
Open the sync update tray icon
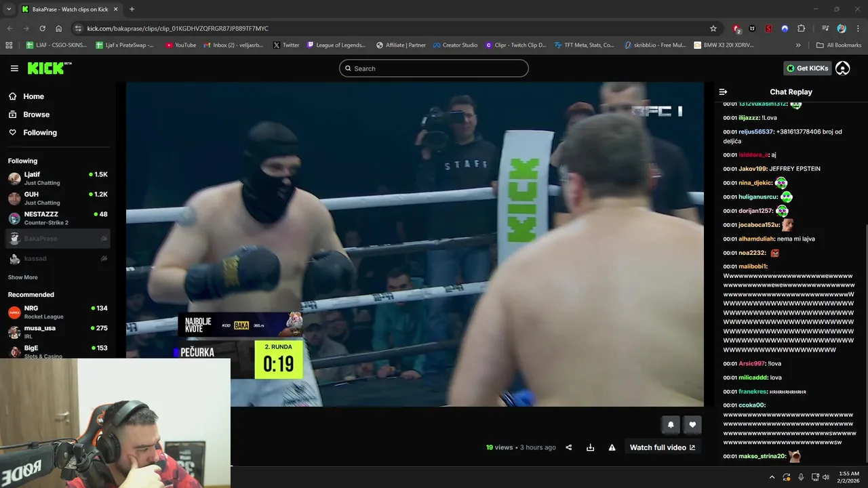coord(787,477)
